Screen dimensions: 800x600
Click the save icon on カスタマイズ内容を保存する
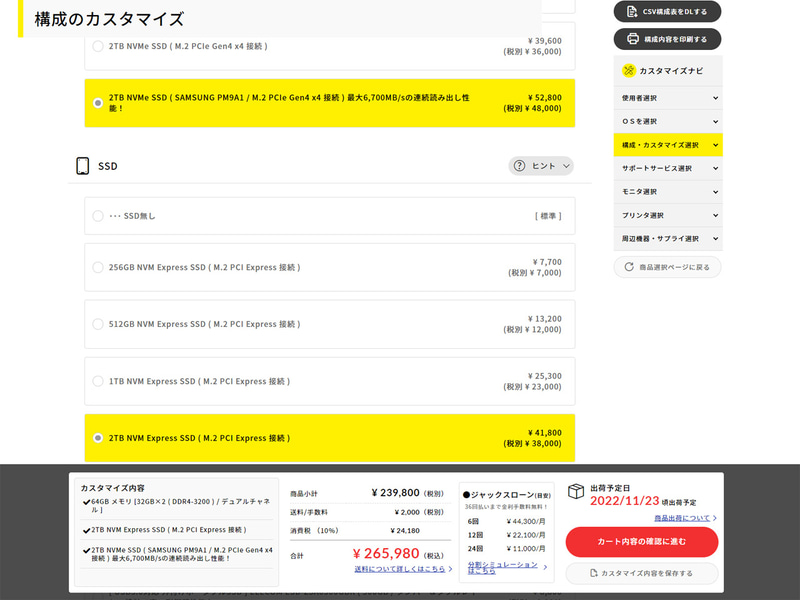pos(593,572)
